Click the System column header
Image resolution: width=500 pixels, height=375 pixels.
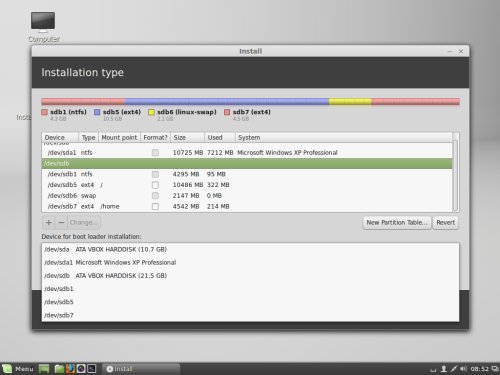(x=344, y=137)
